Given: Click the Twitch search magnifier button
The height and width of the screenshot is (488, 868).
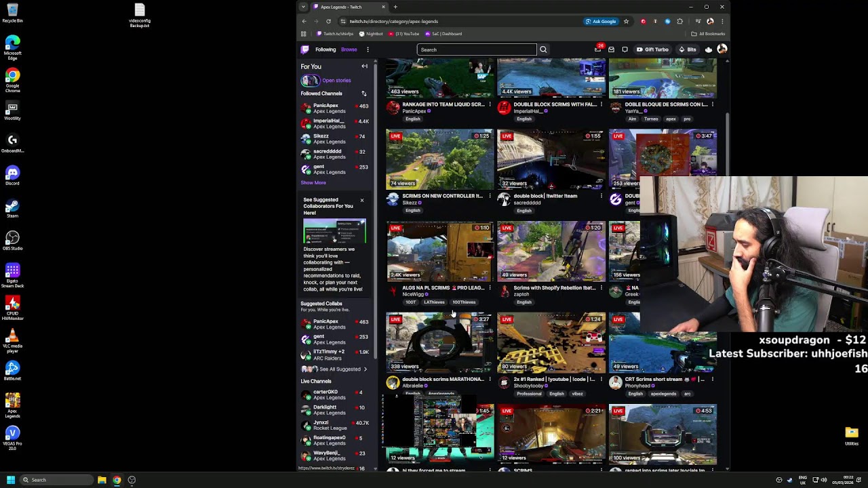Looking at the screenshot, I should pos(543,49).
